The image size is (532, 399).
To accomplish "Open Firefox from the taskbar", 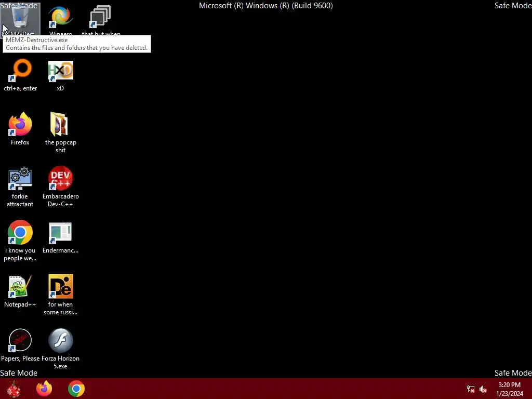I will [45, 389].
